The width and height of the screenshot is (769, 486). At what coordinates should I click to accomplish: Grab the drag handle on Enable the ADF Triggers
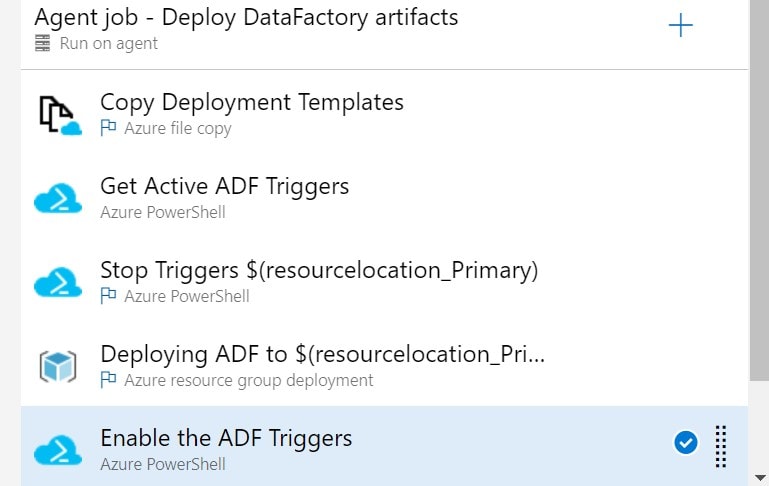pyautogui.click(x=720, y=446)
